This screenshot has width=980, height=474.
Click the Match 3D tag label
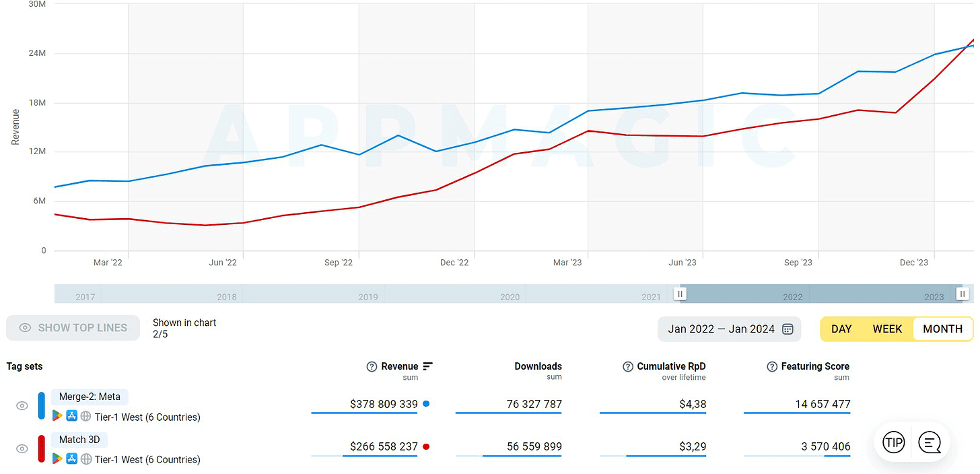[x=79, y=440]
